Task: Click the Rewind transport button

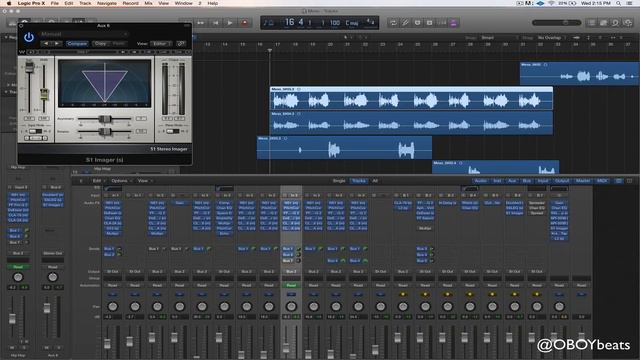Action: [200, 23]
